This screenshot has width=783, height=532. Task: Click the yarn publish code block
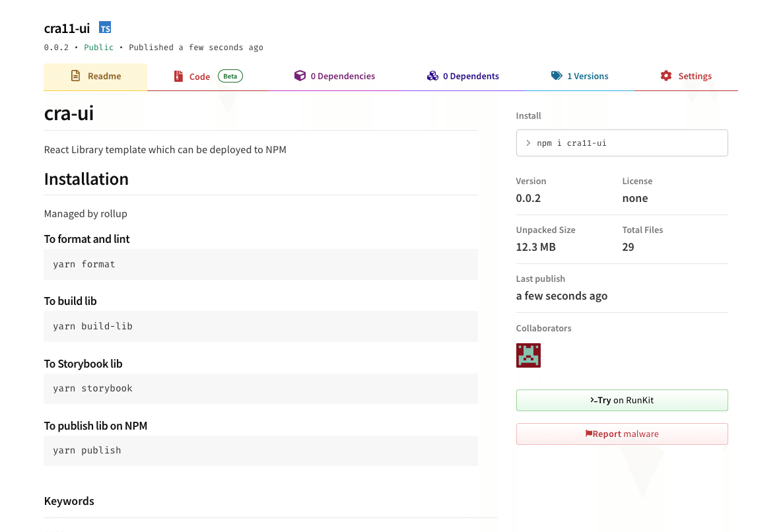261,451
